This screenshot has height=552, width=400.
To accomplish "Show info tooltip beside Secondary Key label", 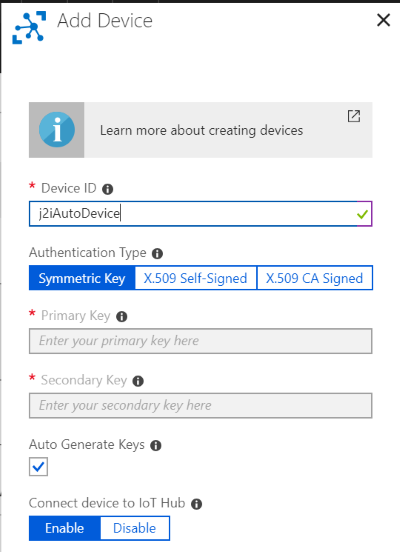I will click(x=138, y=381).
